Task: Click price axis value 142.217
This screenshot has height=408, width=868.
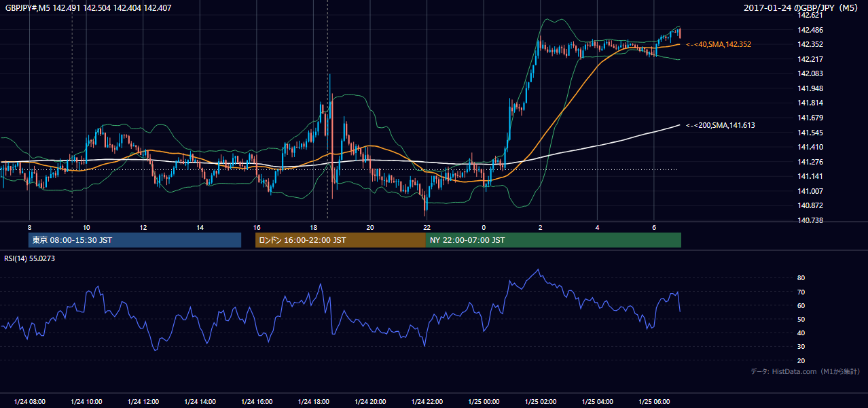Action: (812, 59)
